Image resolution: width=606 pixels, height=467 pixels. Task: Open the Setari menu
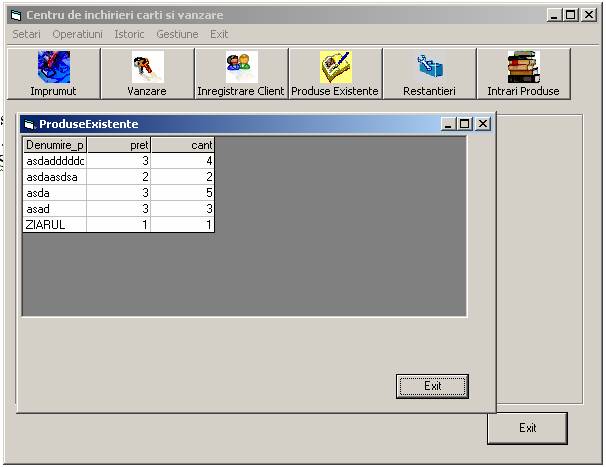click(27, 34)
